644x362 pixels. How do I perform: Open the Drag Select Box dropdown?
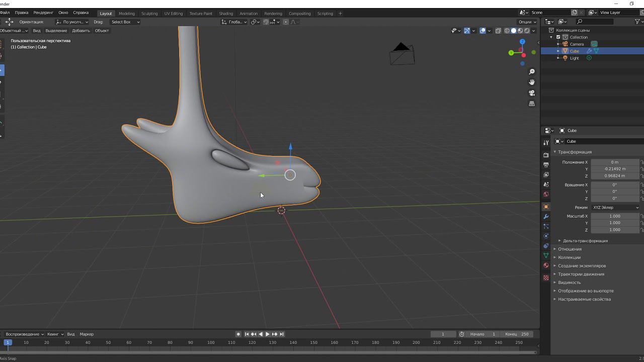pos(125,22)
